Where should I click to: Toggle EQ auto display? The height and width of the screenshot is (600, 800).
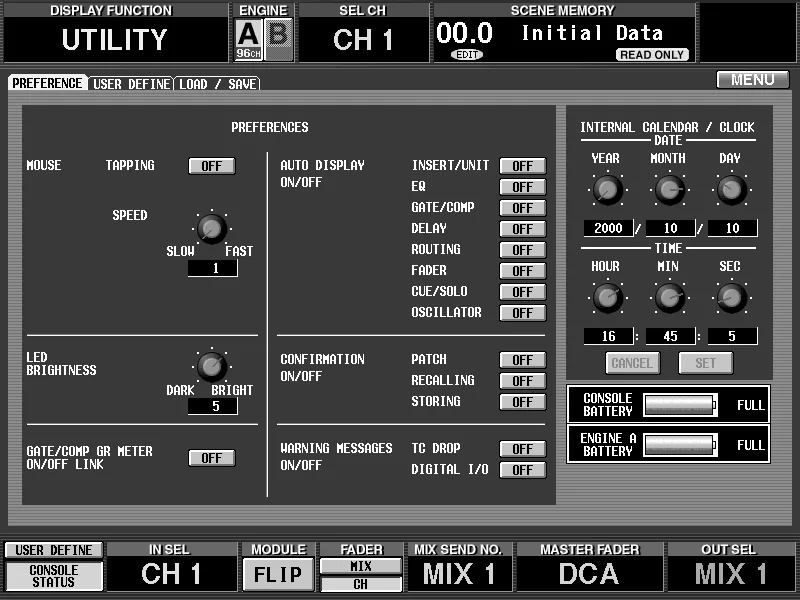coord(522,187)
